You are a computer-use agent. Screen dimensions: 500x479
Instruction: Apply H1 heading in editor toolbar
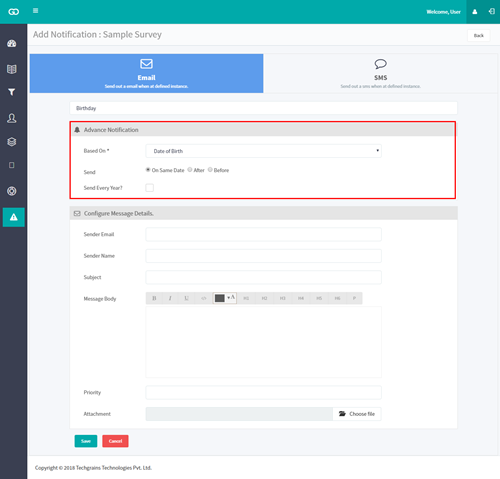point(246,298)
